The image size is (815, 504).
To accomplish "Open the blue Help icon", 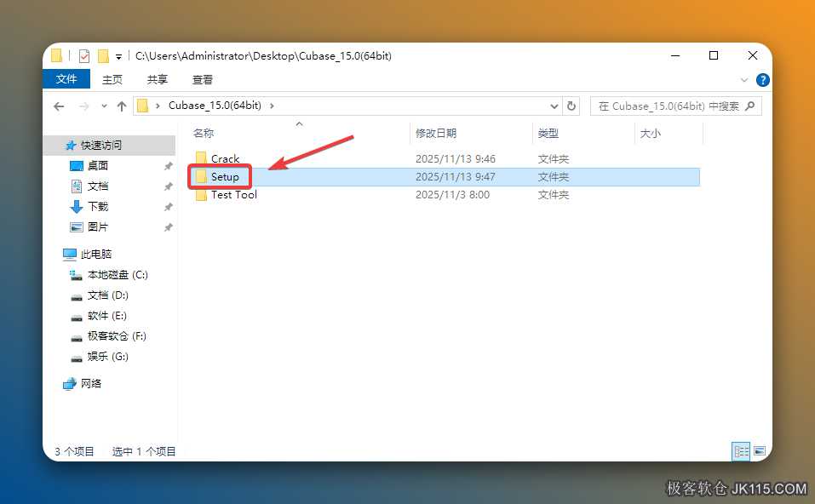I will [762, 80].
